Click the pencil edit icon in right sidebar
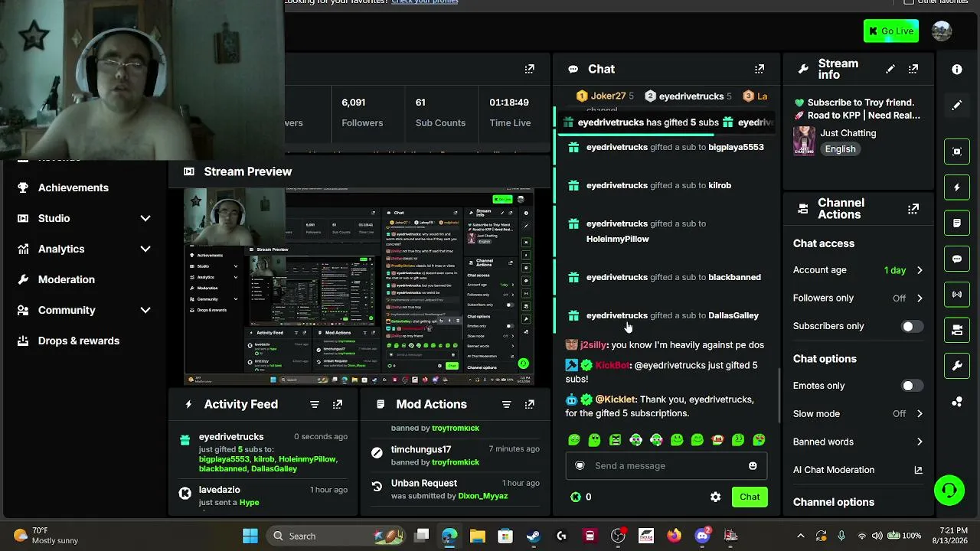 [x=957, y=106]
